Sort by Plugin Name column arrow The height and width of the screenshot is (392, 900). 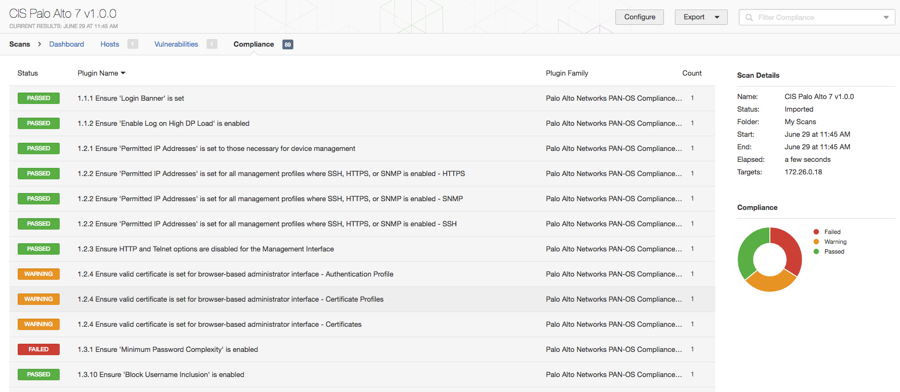(123, 73)
